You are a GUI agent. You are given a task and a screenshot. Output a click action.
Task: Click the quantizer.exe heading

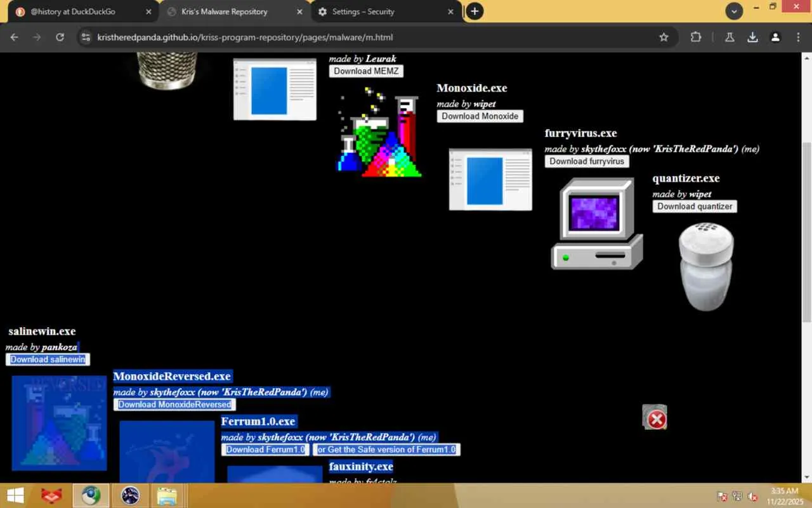[x=686, y=178]
